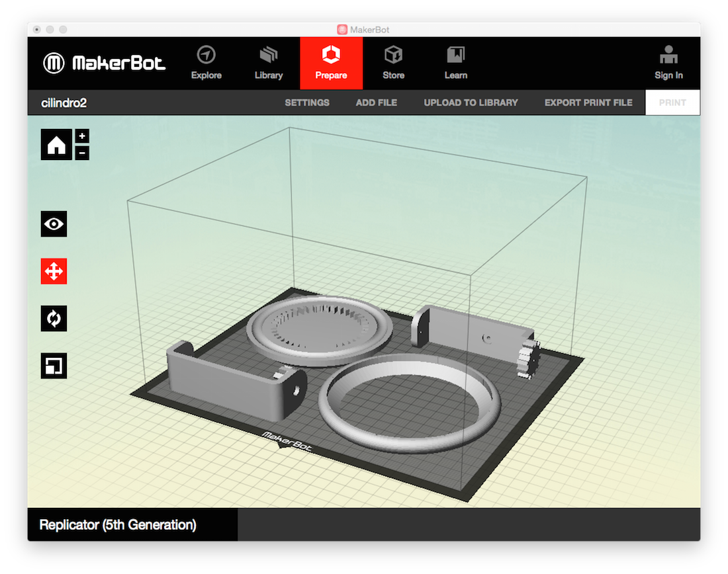Viewport: 728px width, 574px height.
Task: Click the PRINT button
Action: 672,102
